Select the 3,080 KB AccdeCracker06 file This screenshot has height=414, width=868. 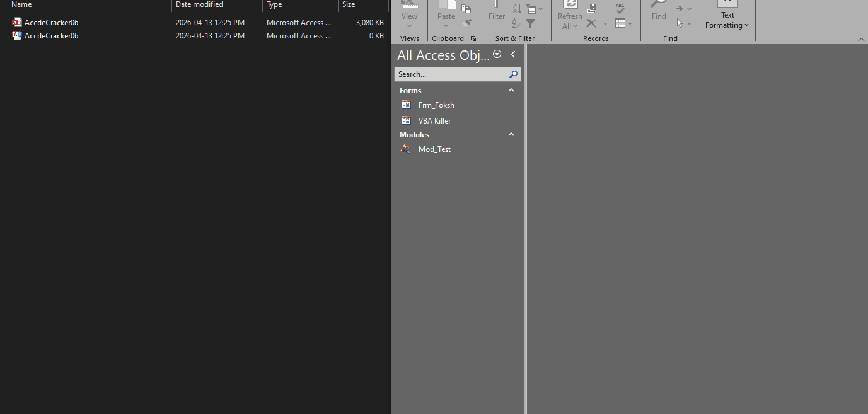click(x=52, y=23)
